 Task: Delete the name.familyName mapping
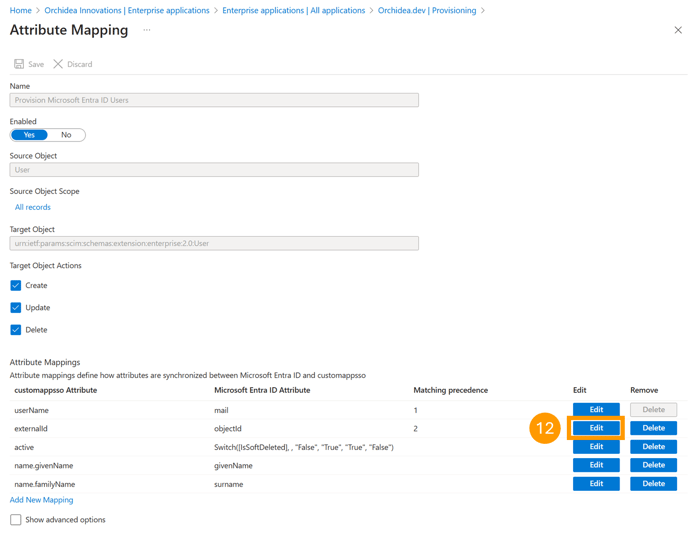click(x=653, y=484)
